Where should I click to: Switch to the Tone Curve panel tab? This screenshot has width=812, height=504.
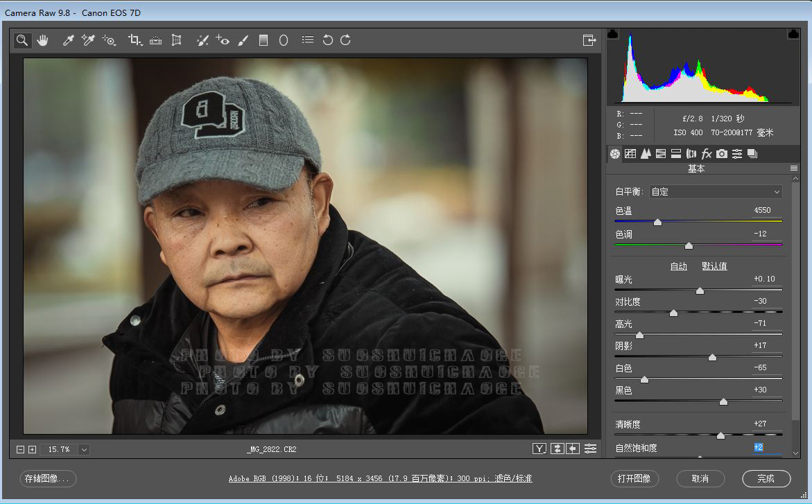630,153
